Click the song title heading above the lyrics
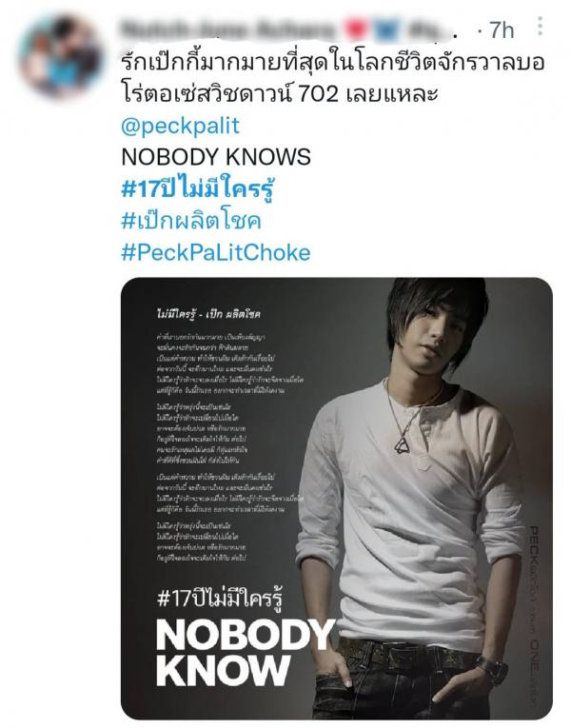The width and height of the screenshot is (571, 728). point(208,314)
